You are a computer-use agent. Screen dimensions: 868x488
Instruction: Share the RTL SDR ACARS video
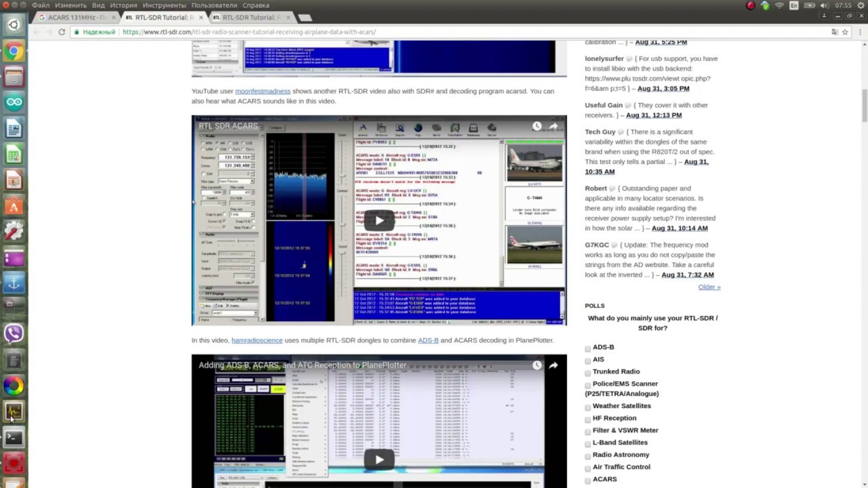[x=553, y=126]
